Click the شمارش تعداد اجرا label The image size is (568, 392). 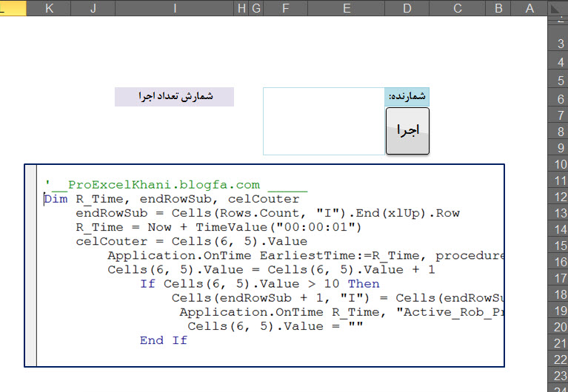tap(174, 97)
